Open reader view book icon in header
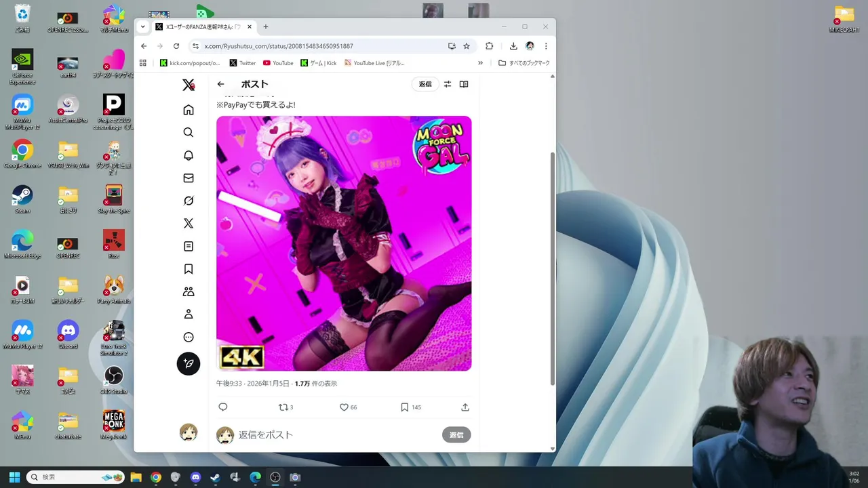 (x=464, y=84)
